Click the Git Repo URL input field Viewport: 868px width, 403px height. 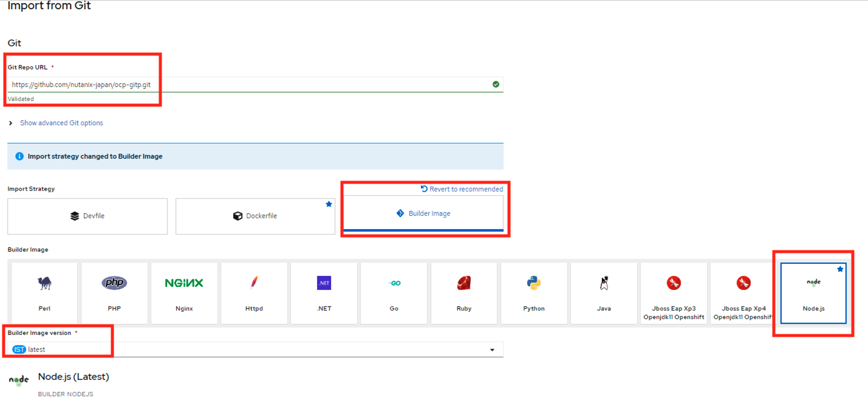pos(249,84)
